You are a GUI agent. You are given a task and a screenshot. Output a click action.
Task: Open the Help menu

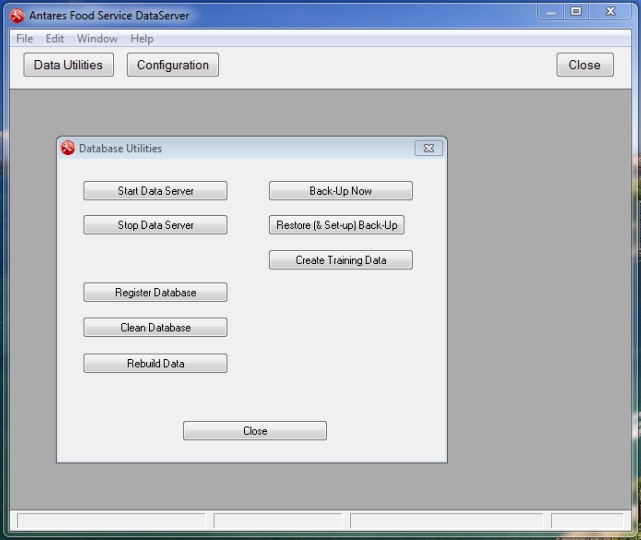pos(142,39)
